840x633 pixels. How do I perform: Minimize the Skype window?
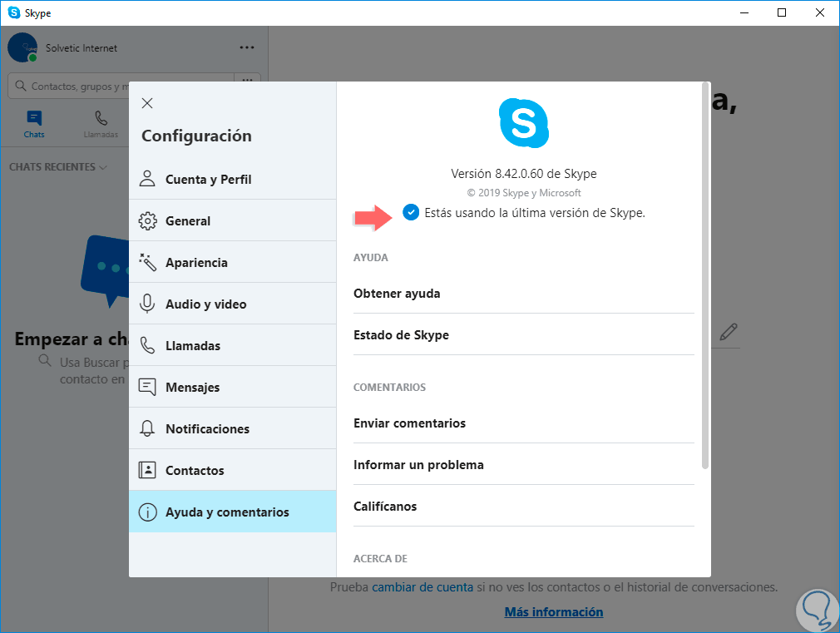click(744, 12)
